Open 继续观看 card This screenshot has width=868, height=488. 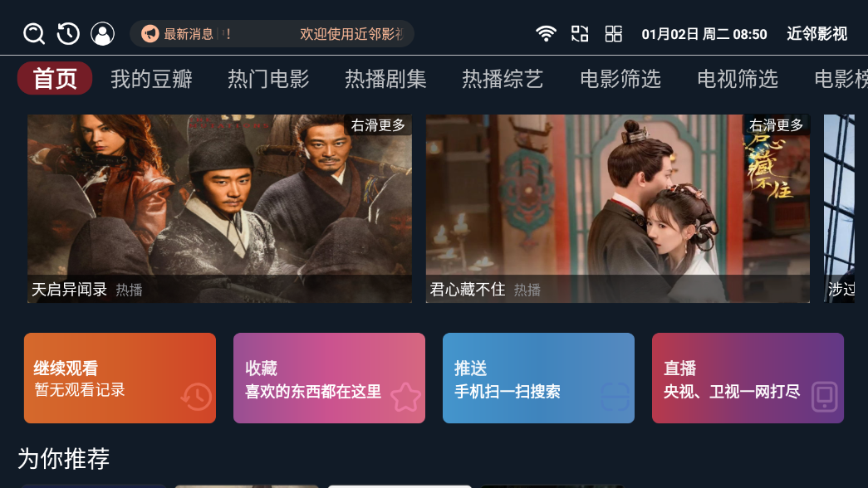[120, 378]
